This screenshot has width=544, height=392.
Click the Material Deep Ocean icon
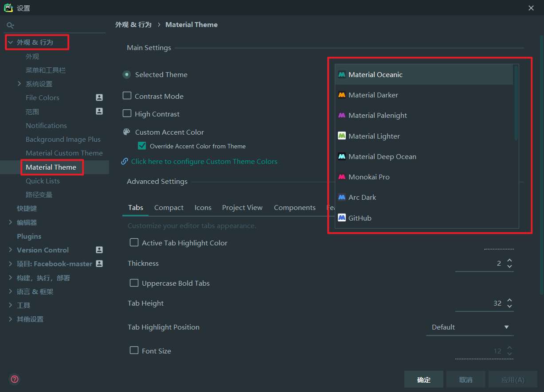pyautogui.click(x=342, y=156)
